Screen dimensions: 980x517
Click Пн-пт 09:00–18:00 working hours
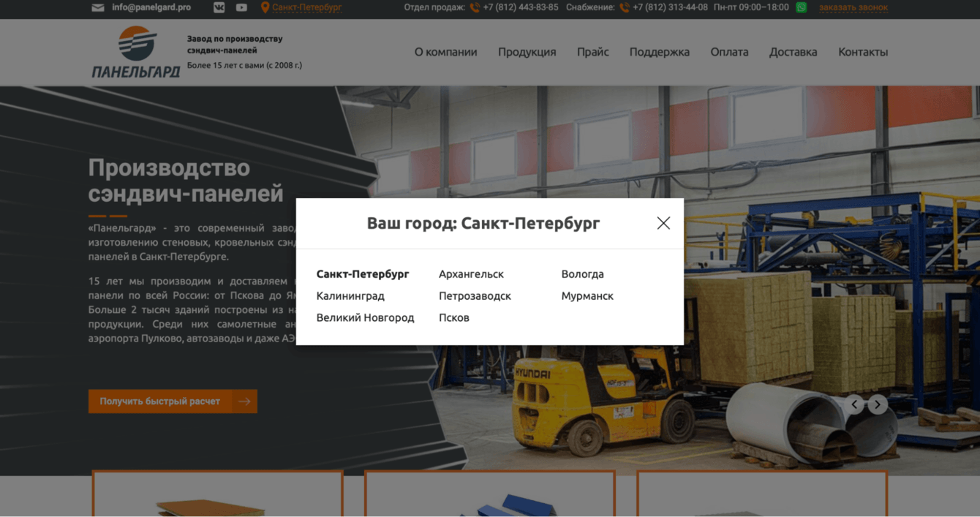coord(751,7)
